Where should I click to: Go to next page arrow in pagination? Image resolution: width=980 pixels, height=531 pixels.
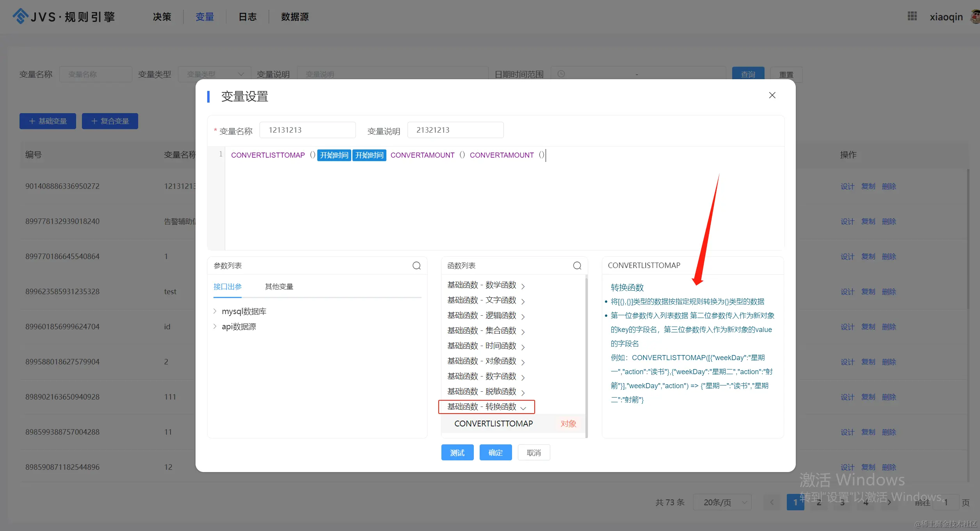coord(889,503)
